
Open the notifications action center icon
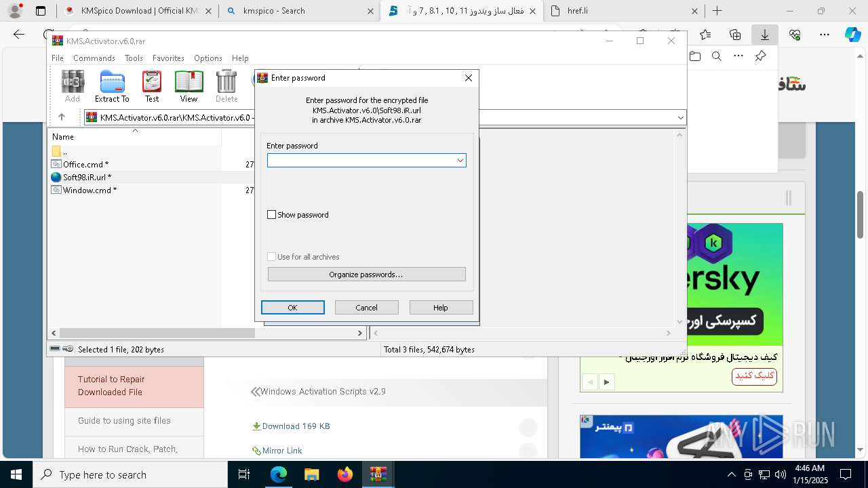846,474
